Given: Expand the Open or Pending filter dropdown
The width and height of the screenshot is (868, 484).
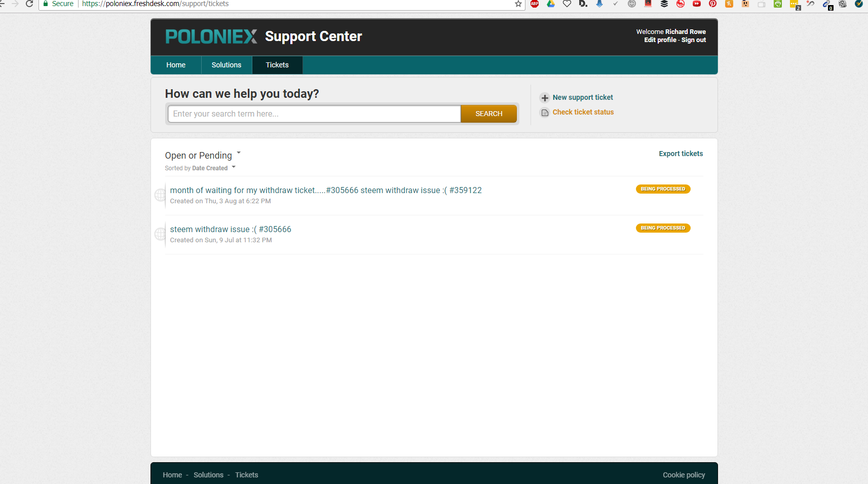Looking at the screenshot, I should click(203, 156).
